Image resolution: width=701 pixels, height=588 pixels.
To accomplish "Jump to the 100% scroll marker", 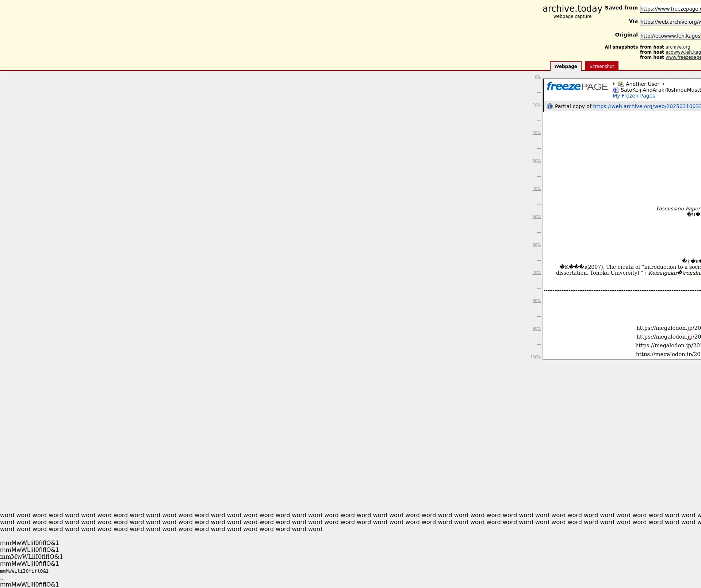I will point(535,357).
